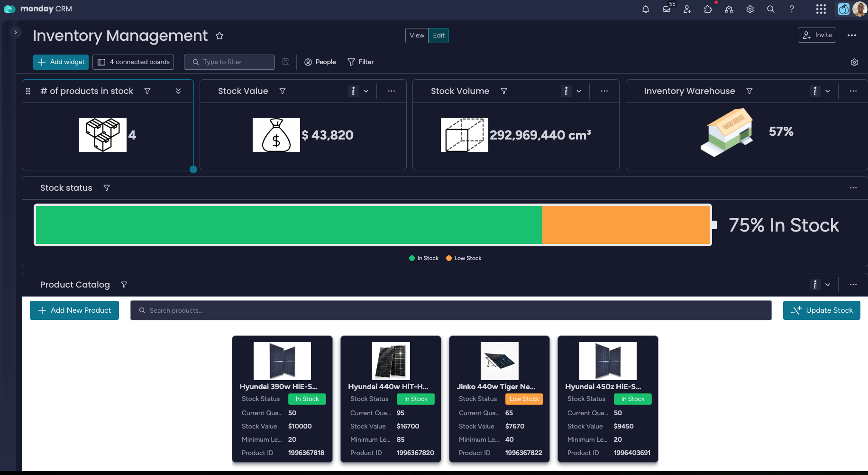This screenshot has width=868, height=475.
Task: Click the save filter icon
Action: point(286,62)
